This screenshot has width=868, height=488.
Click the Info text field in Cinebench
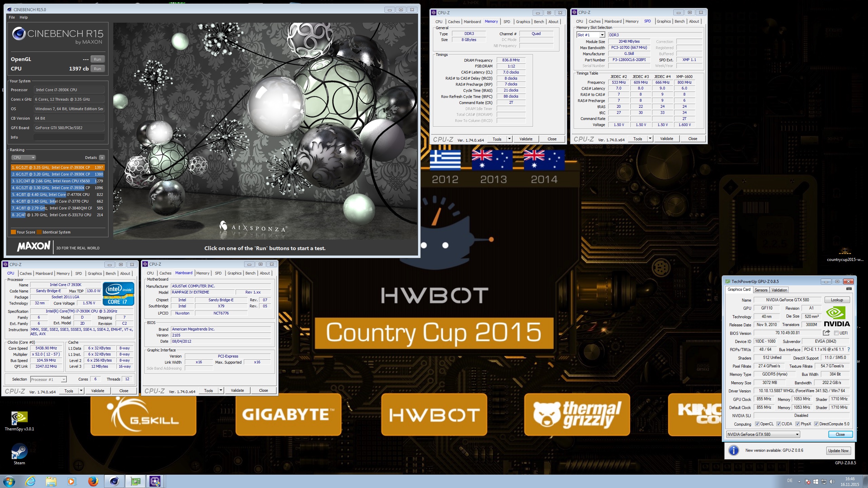click(x=69, y=137)
